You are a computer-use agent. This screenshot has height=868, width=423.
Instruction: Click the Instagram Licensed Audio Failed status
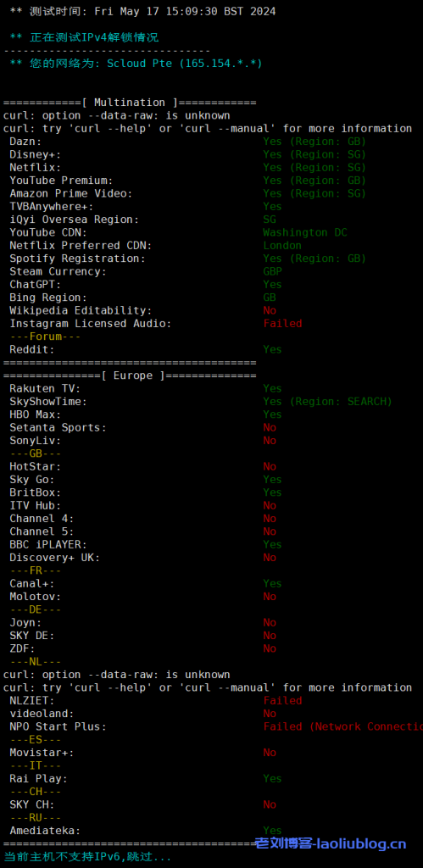282,323
